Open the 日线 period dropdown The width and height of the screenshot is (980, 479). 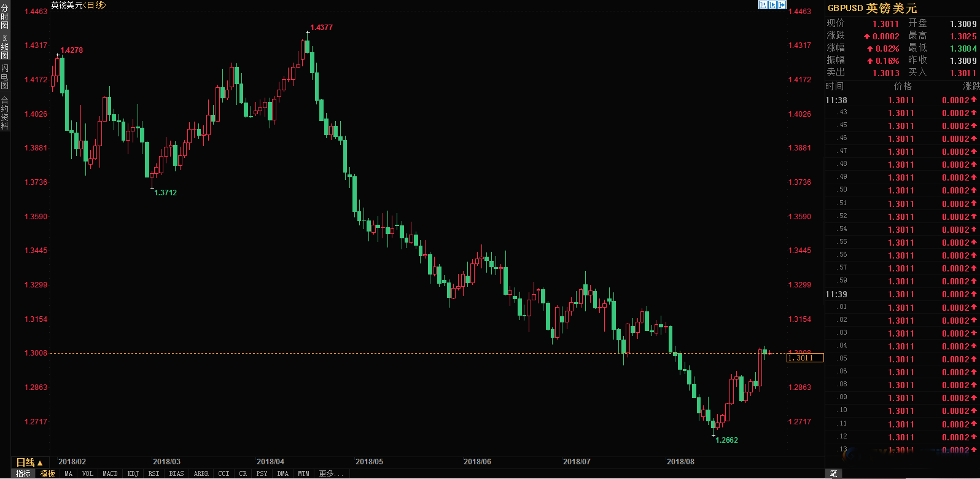tap(29, 462)
